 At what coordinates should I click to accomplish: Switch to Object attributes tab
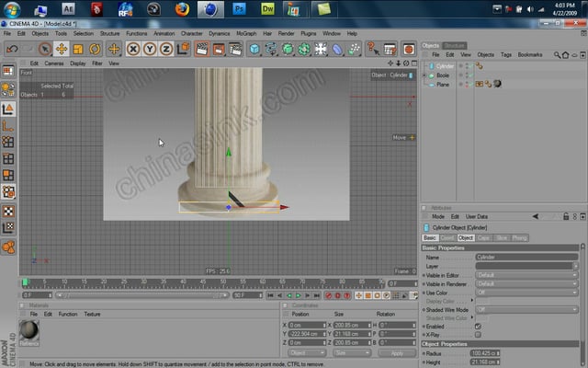pyautogui.click(x=466, y=238)
